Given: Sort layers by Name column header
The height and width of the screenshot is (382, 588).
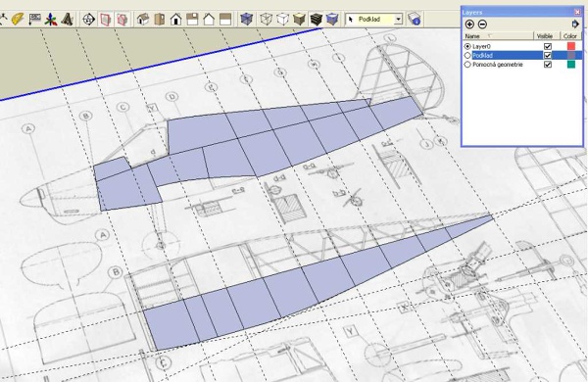Looking at the screenshot, I should 499,36.
